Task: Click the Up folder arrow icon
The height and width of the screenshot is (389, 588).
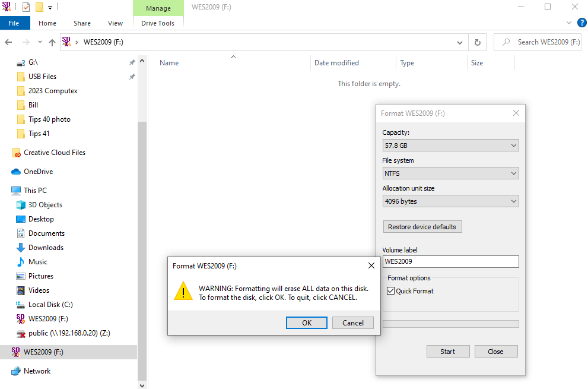Action: pyautogui.click(x=52, y=42)
